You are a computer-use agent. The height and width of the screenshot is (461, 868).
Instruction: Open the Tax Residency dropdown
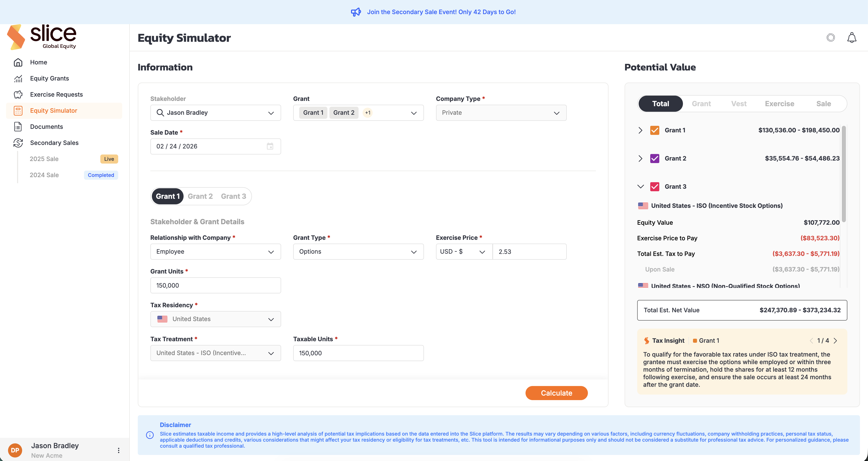216,319
